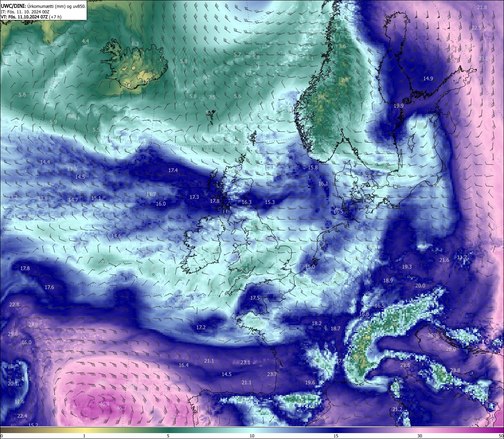The width and height of the screenshot is (504, 439).
Task: Select the 14.7 value in the Atlantic
Action: pos(73,200)
